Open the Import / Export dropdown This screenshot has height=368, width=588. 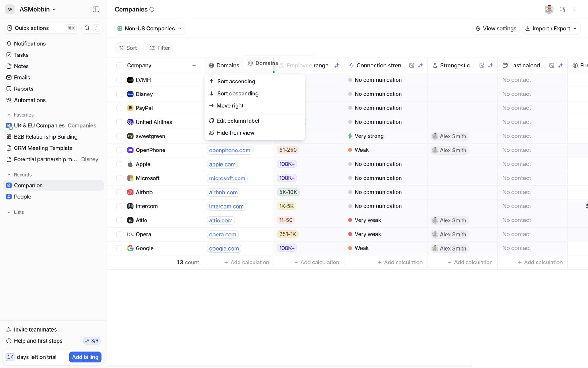click(x=551, y=28)
